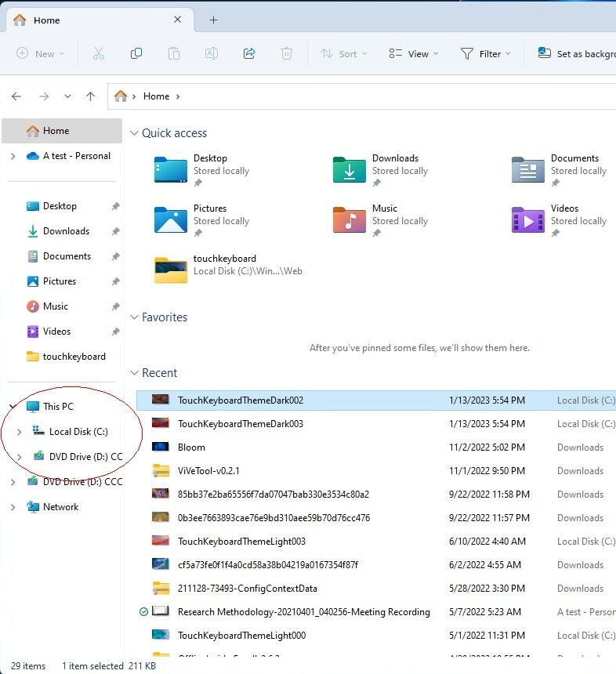Click the Home address bar breadcrumb
This screenshot has height=674, width=616.
(156, 96)
